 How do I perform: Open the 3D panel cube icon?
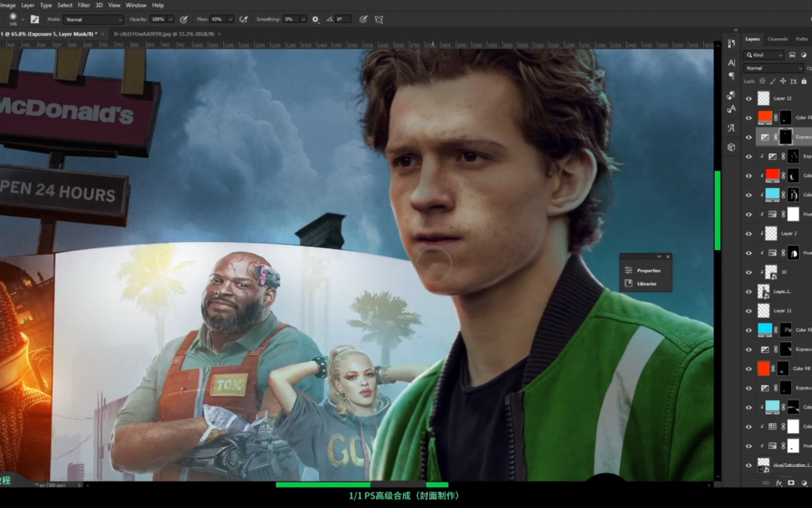(x=731, y=147)
